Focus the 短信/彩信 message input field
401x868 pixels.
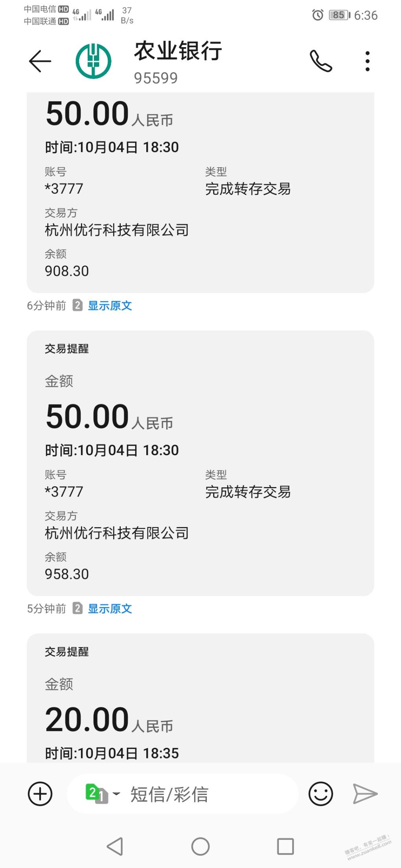click(x=204, y=794)
